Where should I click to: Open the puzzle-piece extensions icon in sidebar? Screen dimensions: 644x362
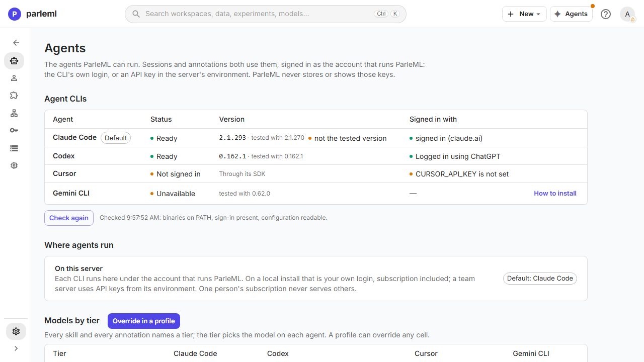tap(14, 96)
